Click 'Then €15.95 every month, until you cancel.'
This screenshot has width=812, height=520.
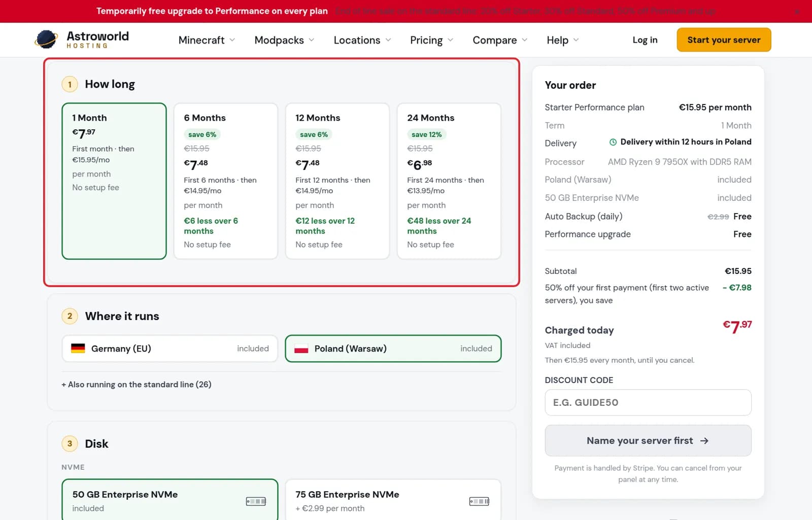[x=620, y=360]
